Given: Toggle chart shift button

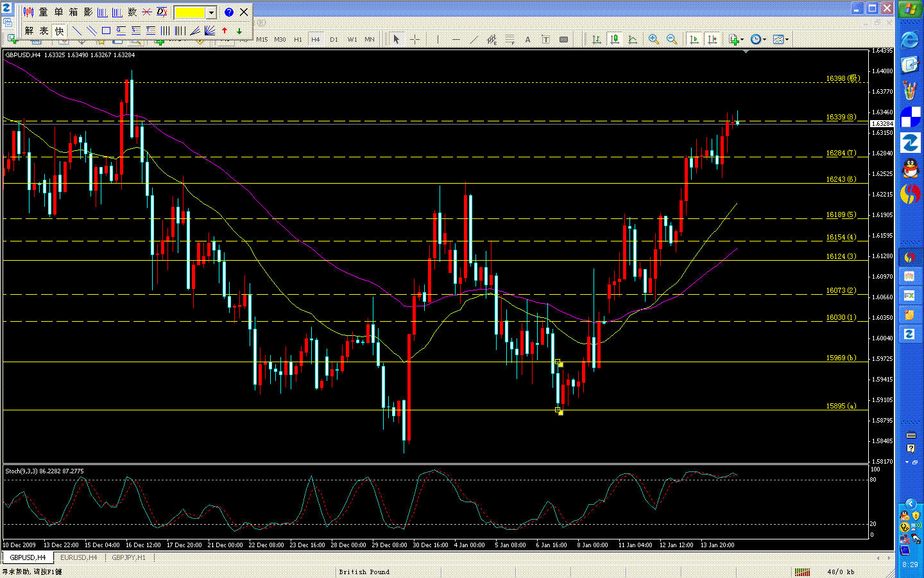Looking at the screenshot, I should click(x=712, y=40).
